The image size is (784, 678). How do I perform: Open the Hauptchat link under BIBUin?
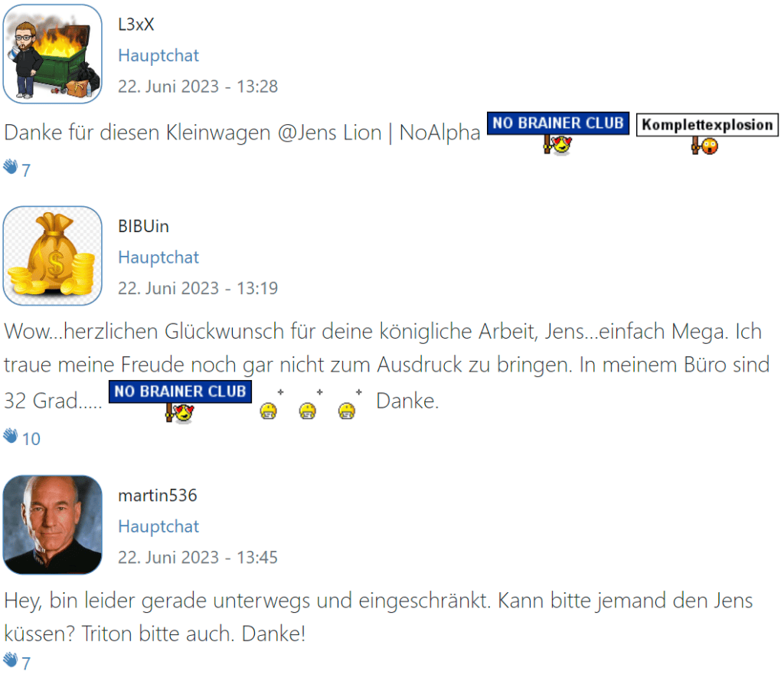pyautogui.click(x=158, y=257)
